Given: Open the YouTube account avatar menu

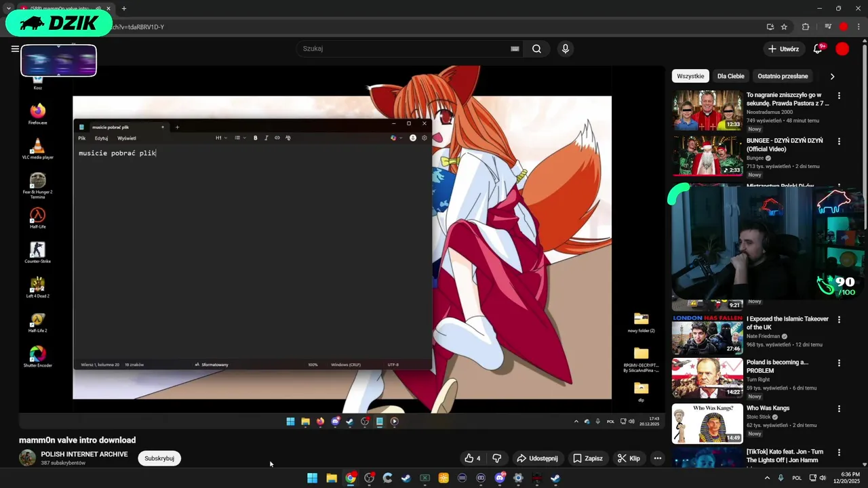Looking at the screenshot, I should [x=842, y=49].
